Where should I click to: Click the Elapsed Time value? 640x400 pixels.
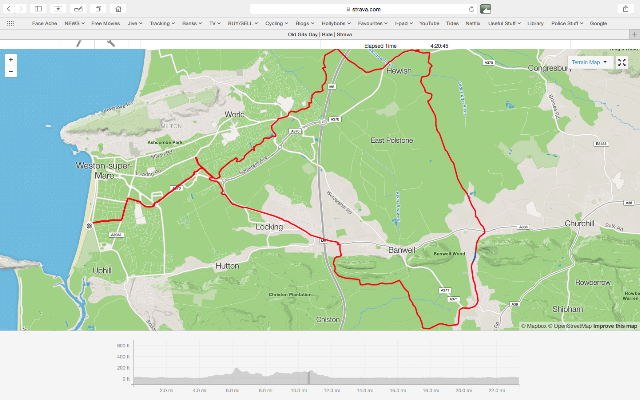tap(439, 46)
